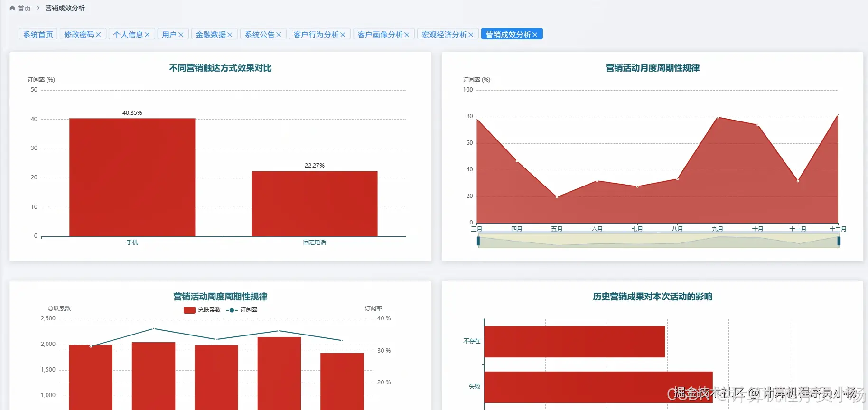The height and width of the screenshot is (410, 868).
Task: Click the 40.35% value label
Action: [132, 113]
